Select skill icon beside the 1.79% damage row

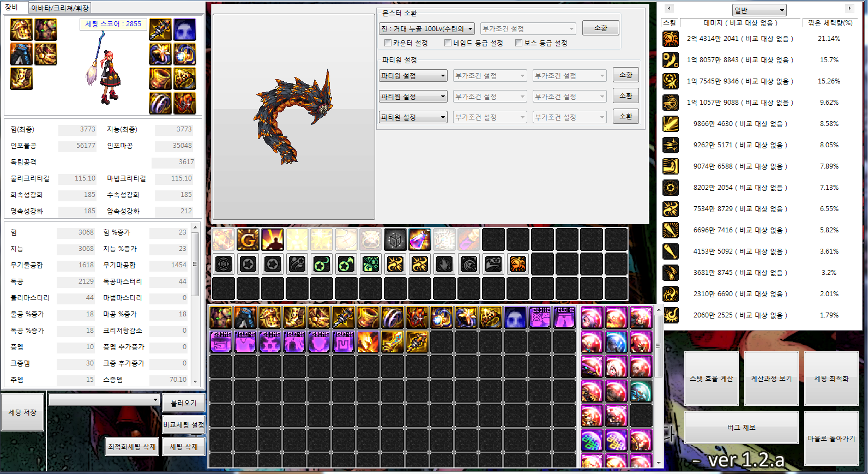pyautogui.click(x=671, y=315)
